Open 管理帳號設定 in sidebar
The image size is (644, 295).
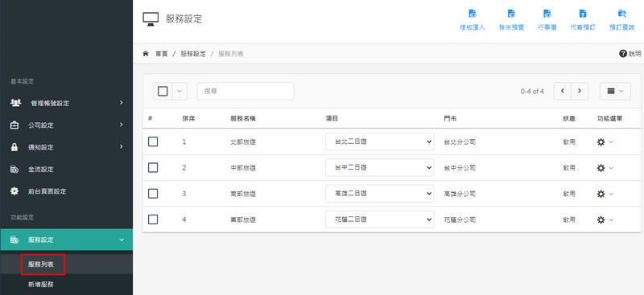(x=66, y=103)
